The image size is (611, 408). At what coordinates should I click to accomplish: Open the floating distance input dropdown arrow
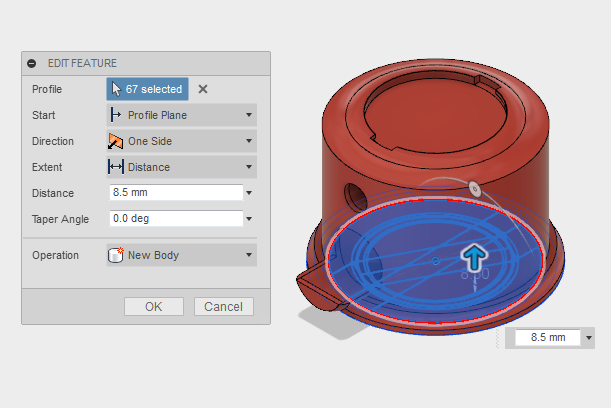589,338
